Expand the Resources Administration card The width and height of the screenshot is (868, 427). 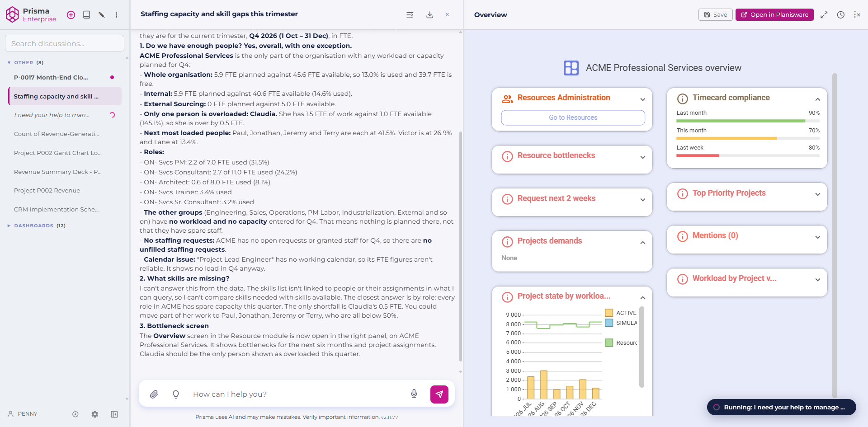pyautogui.click(x=643, y=99)
